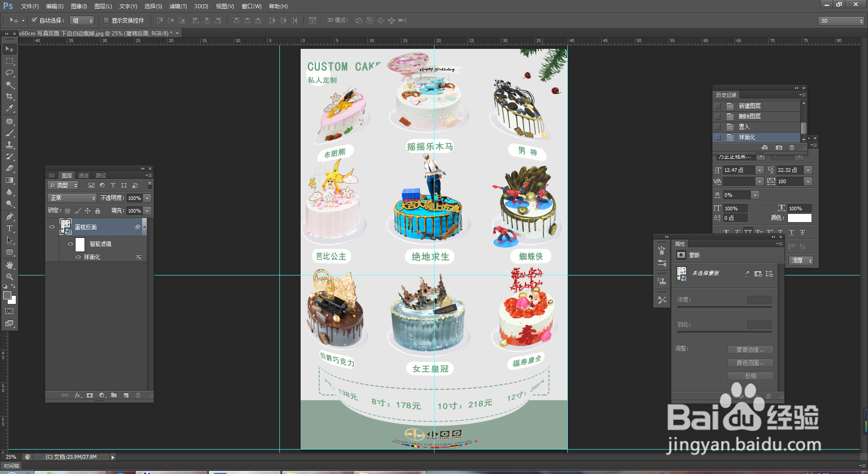This screenshot has height=474, width=868.
Task: Click the 蒙版边缘... button
Action: [x=750, y=350]
